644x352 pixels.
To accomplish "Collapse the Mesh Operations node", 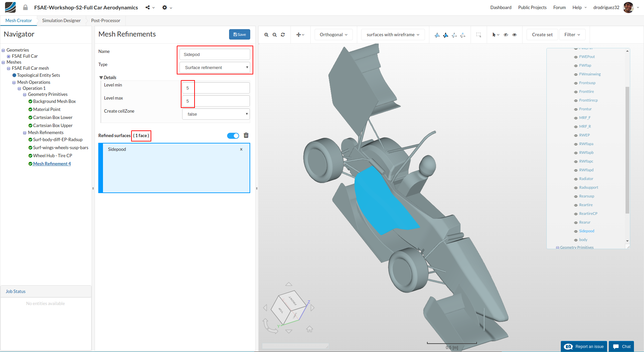I will [14, 82].
